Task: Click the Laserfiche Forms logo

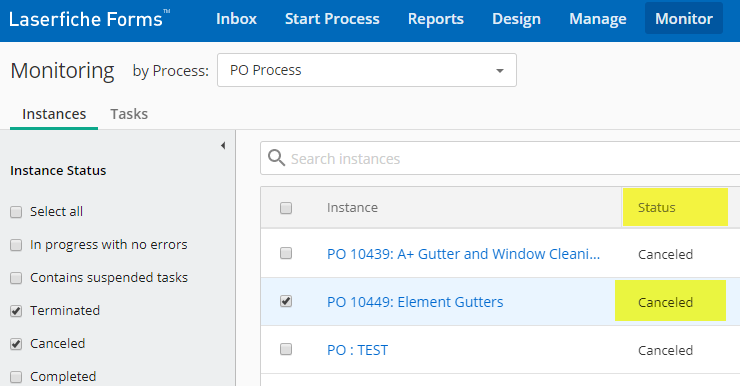Action: point(90,19)
